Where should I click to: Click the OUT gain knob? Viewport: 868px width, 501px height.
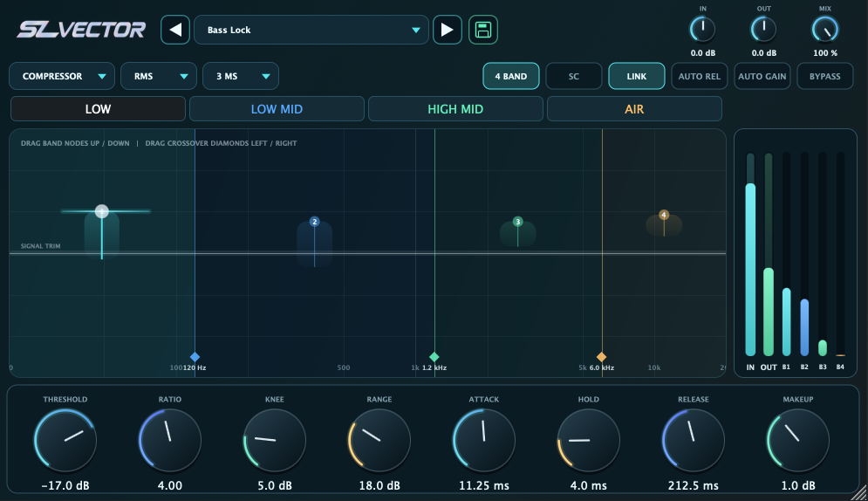pyautogui.click(x=764, y=30)
